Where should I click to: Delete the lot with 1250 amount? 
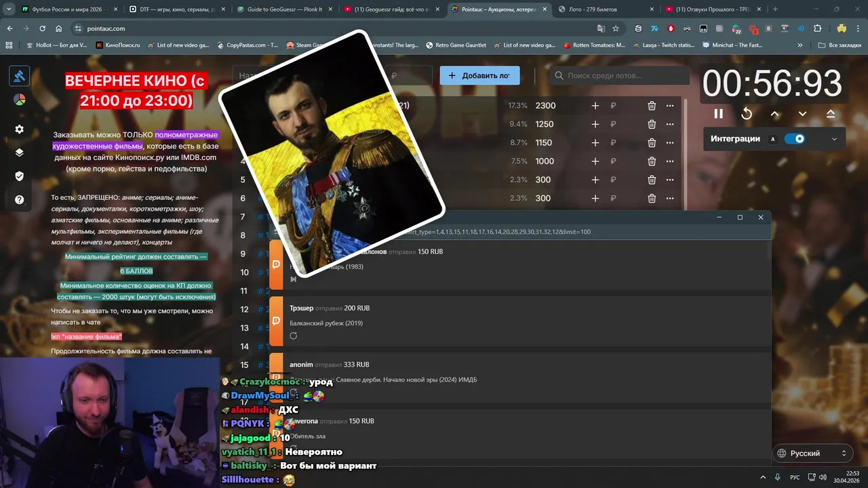pos(652,124)
